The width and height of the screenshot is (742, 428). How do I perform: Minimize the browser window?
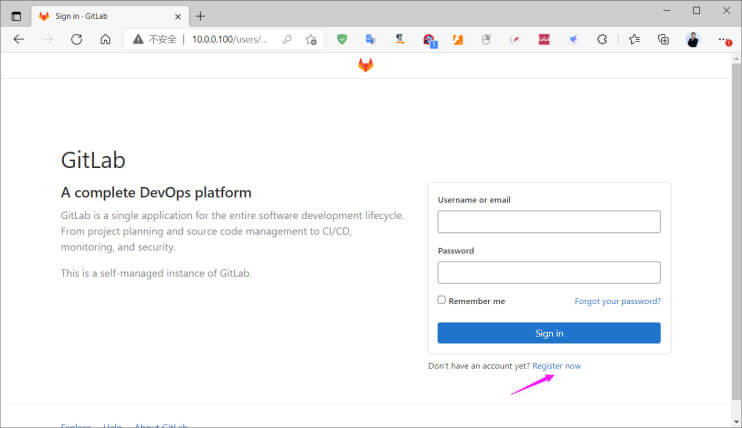pos(667,10)
